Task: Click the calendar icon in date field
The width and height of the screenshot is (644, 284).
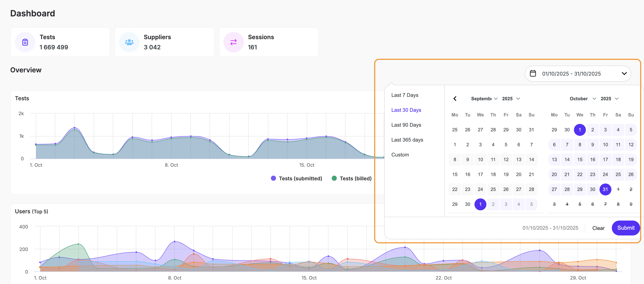Action: coord(533,73)
